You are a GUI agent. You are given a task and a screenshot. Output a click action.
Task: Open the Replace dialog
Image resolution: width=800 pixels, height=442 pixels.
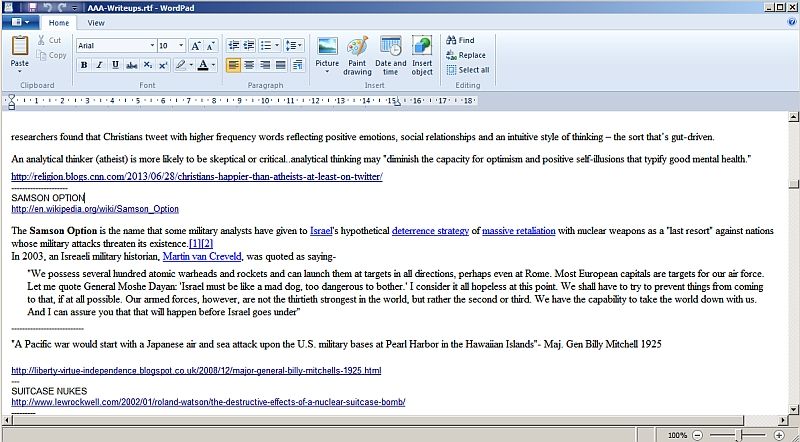466,55
